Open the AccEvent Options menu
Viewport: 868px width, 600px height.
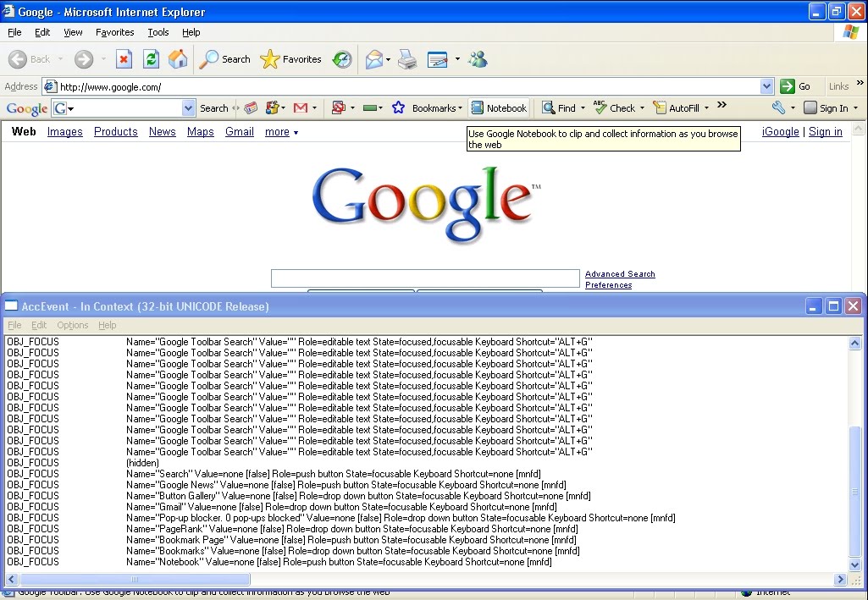[73, 325]
